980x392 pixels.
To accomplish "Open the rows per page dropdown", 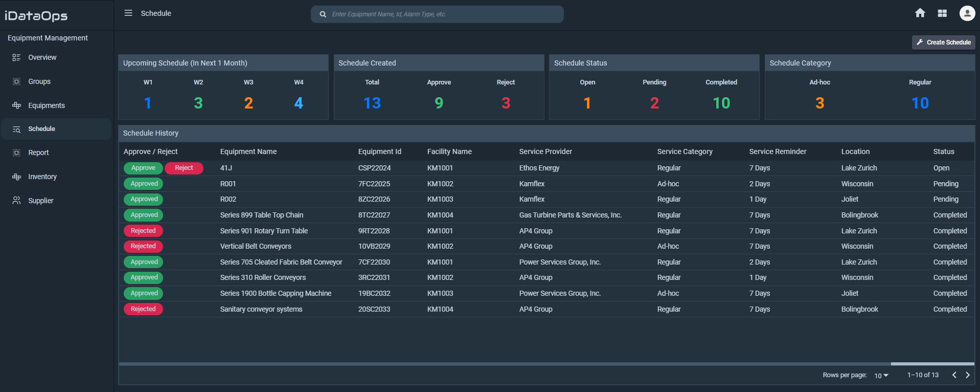I will 881,376.
